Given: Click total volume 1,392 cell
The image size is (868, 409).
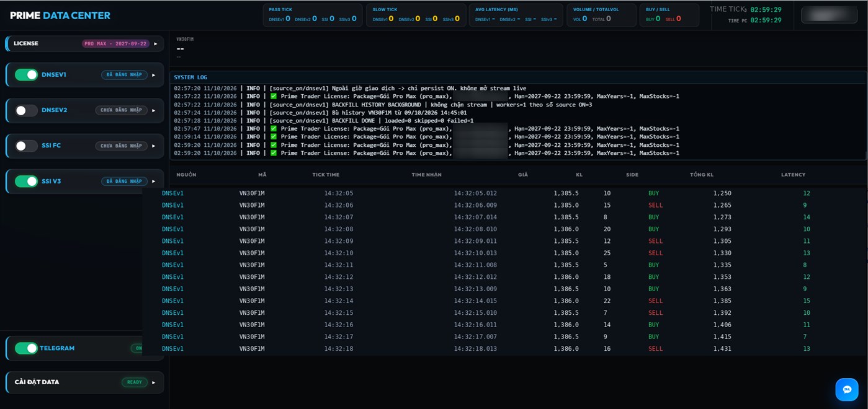Looking at the screenshot, I should click(x=722, y=313).
